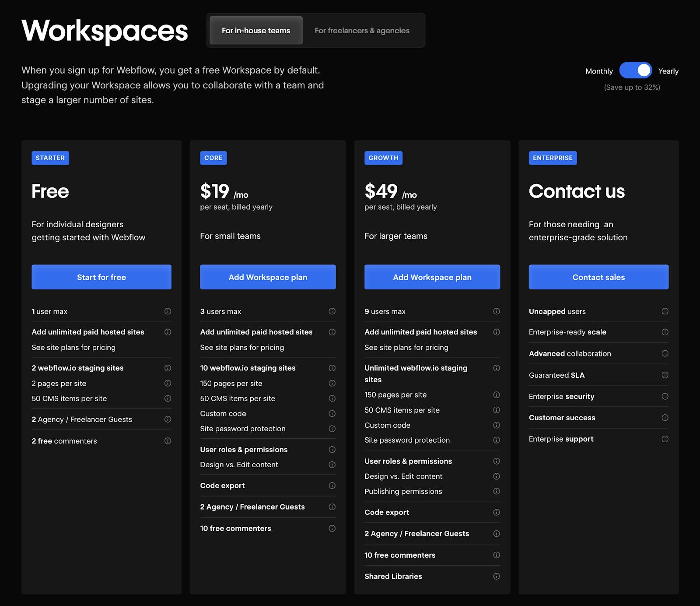Show info for 50 CMS items per site in Growth
This screenshot has height=606, width=700.
[497, 410]
